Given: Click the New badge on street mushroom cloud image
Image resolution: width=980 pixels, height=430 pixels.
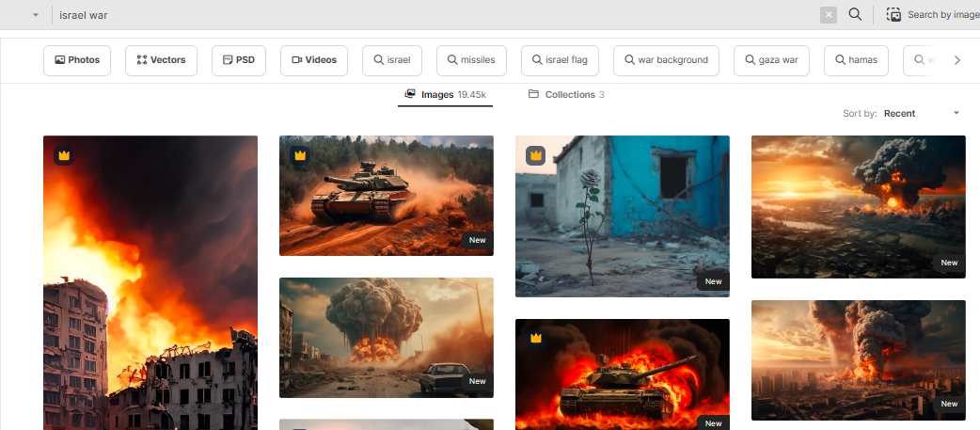Looking at the screenshot, I should (x=478, y=381).
